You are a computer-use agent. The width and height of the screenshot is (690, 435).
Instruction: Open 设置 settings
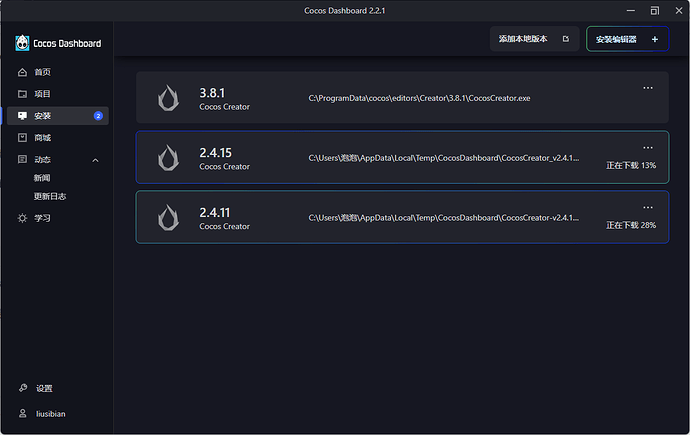[44, 388]
